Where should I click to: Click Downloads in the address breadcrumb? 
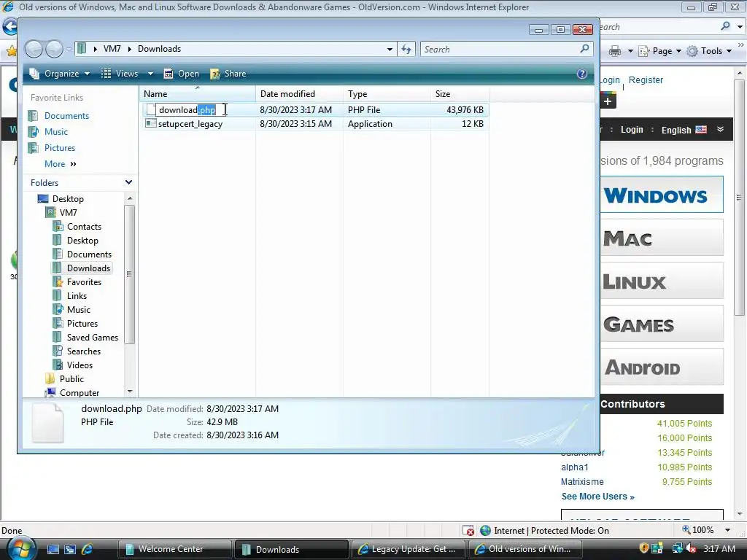tap(159, 49)
